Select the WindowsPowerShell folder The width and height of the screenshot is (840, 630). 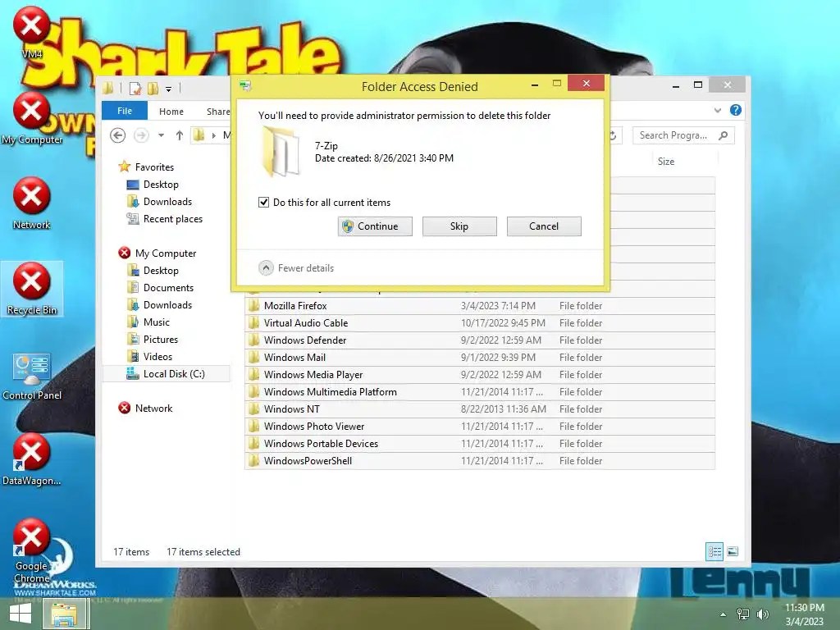coord(480,461)
